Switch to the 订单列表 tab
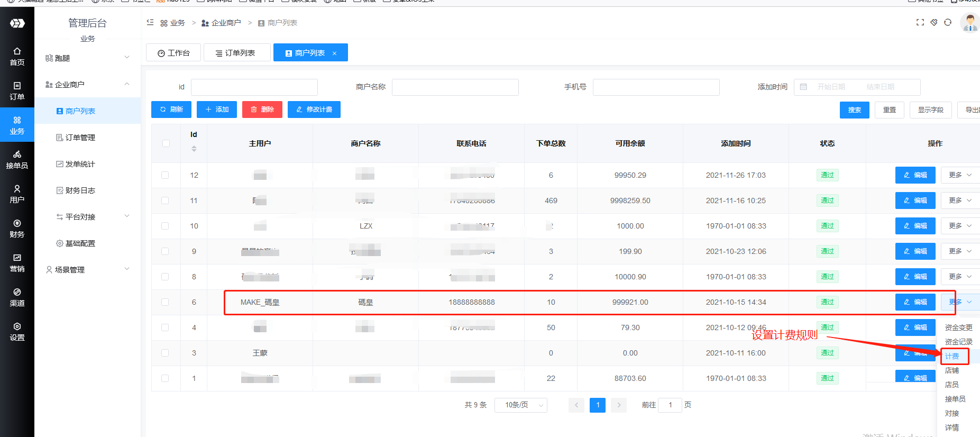 tap(237, 53)
